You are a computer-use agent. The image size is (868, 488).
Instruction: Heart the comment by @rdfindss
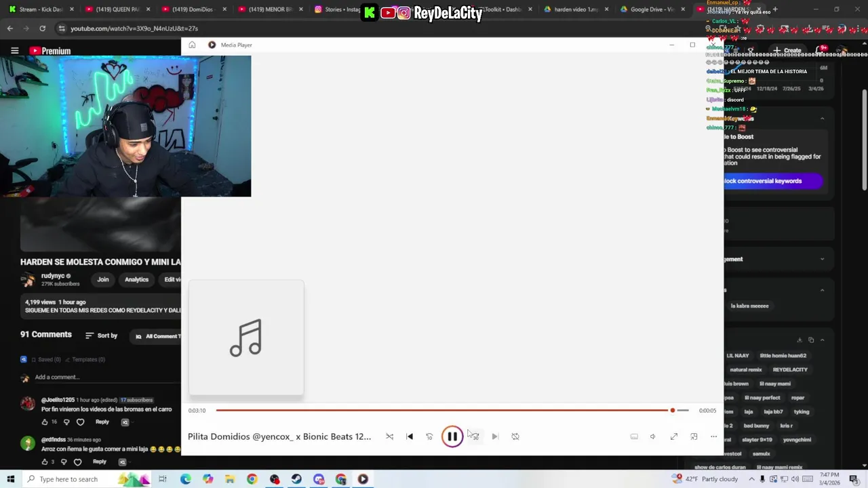click(x=77, y=462)
